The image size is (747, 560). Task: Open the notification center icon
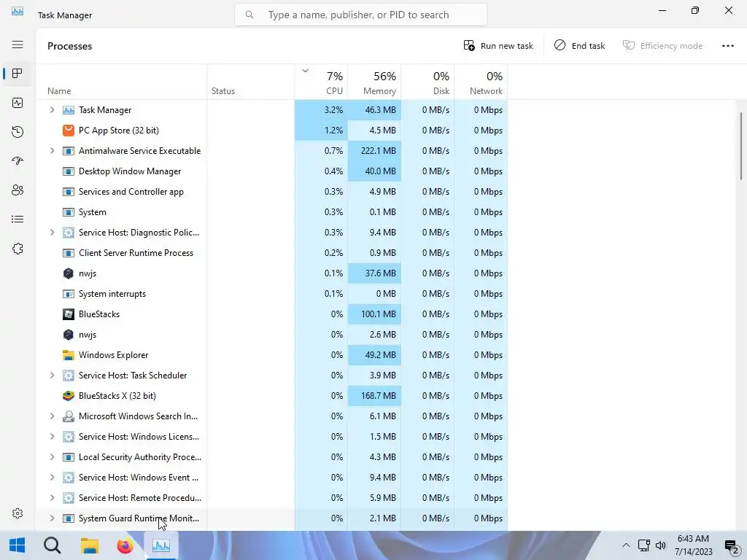[x=731, y=546]
